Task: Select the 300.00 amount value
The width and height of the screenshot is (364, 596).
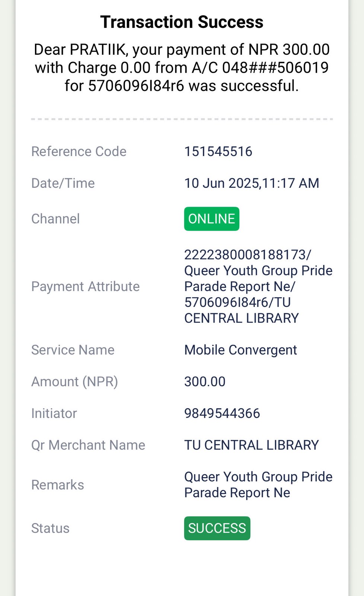Action: pos(205,381)
